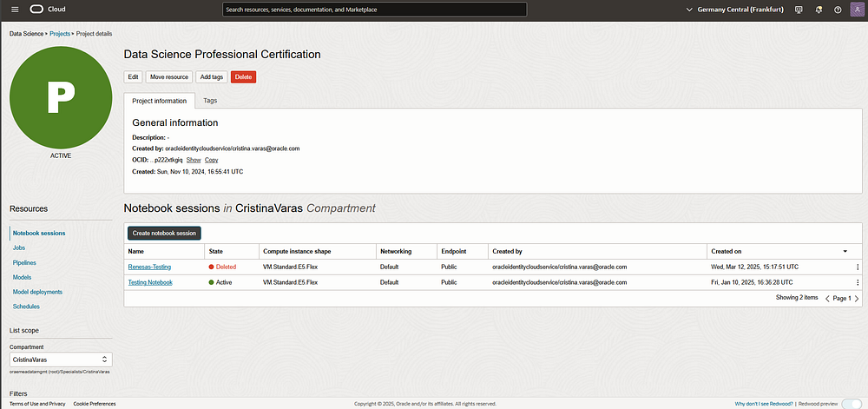868x409 pixels.
Task: Open the help question mark icon
Action: click(838, 10)
